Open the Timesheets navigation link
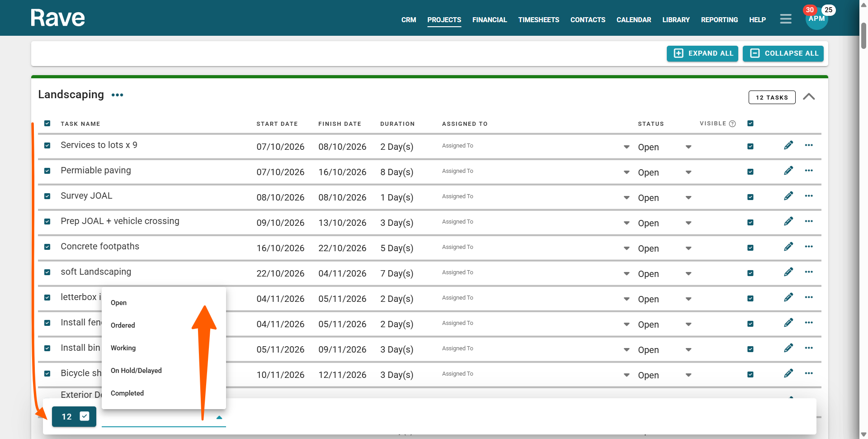 pos(538,20)
